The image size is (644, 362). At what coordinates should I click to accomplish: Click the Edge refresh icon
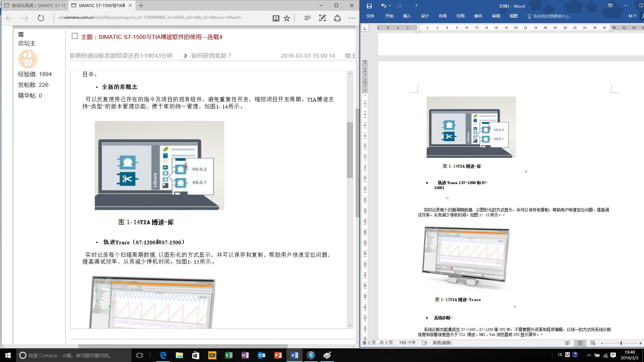(41, 18)
